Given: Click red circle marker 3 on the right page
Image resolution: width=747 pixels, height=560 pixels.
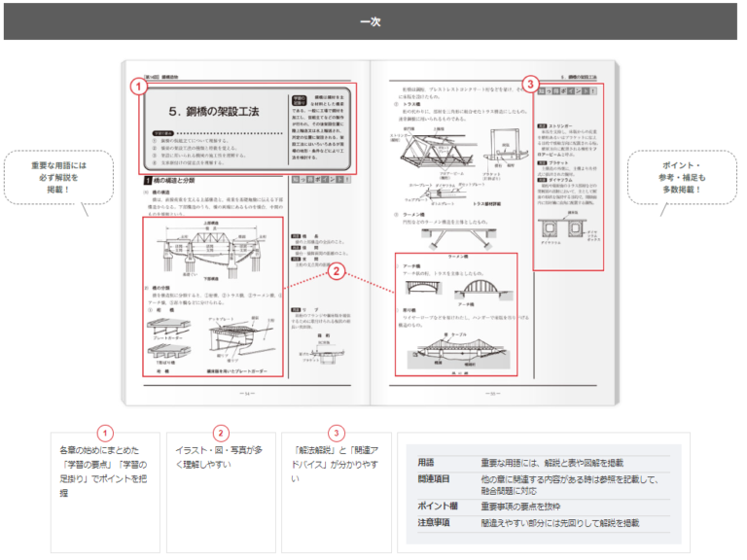Looking at the screenshot, I should pos(529,86).
